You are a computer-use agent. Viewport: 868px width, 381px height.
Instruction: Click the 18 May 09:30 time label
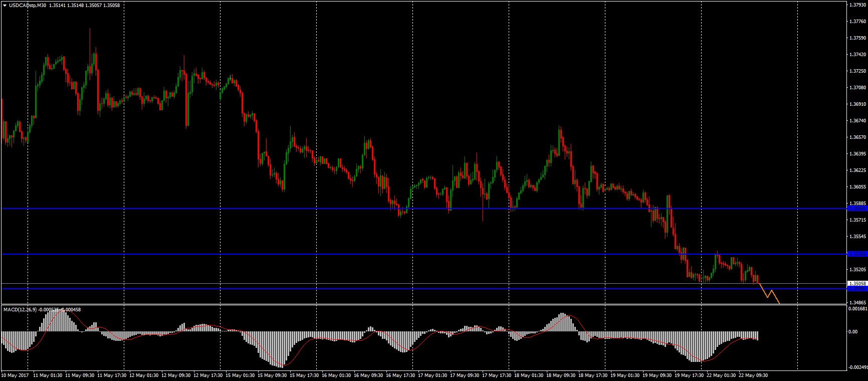tap(560, 375)
